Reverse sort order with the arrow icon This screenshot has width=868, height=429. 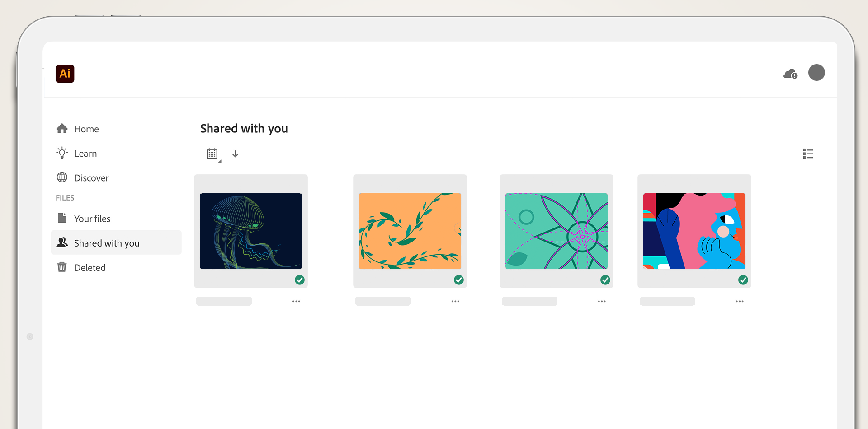[235, 154]
